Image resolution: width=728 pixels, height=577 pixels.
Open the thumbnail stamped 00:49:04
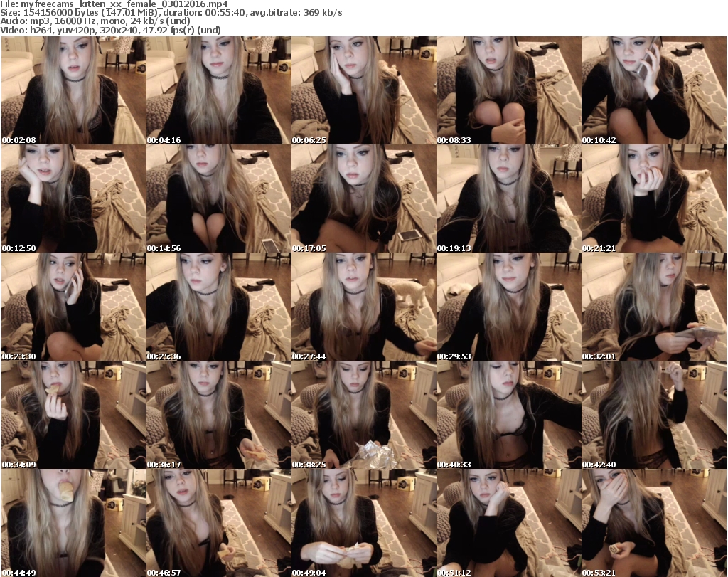pyautogui.click(x=363, y=523)
